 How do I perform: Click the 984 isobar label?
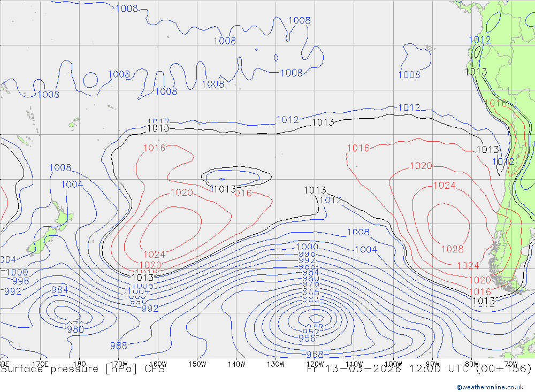pyautogui.click(x=60, y=290)
